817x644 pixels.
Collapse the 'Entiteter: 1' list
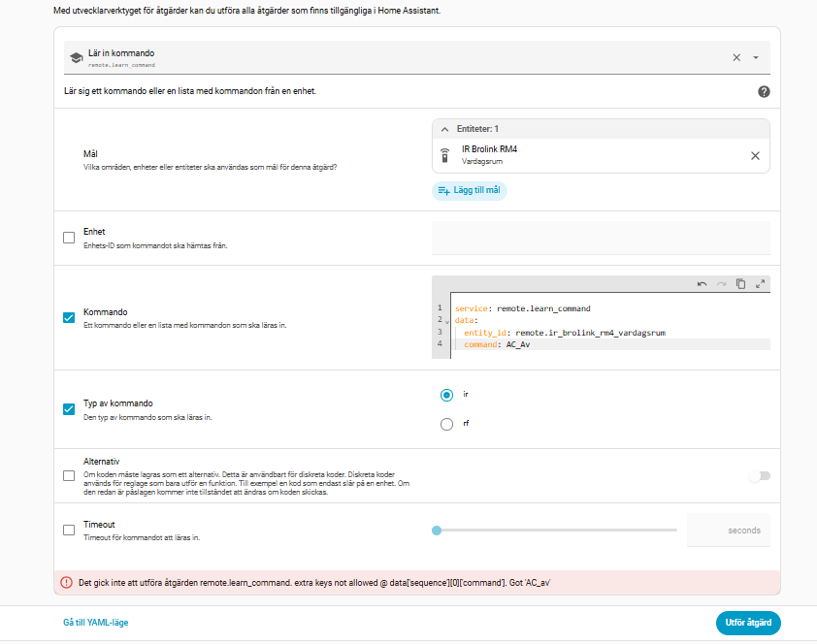[x=444, y=128]
